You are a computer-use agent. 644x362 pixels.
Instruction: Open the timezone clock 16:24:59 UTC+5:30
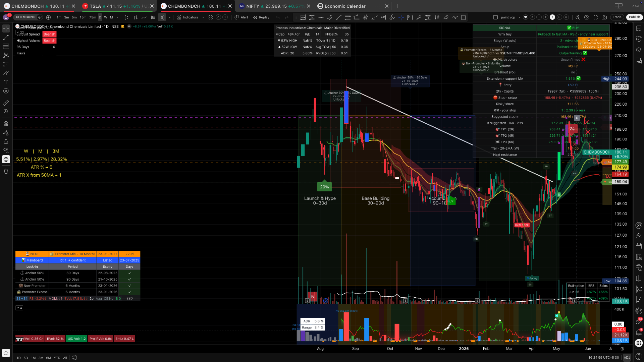coord(604,358)
